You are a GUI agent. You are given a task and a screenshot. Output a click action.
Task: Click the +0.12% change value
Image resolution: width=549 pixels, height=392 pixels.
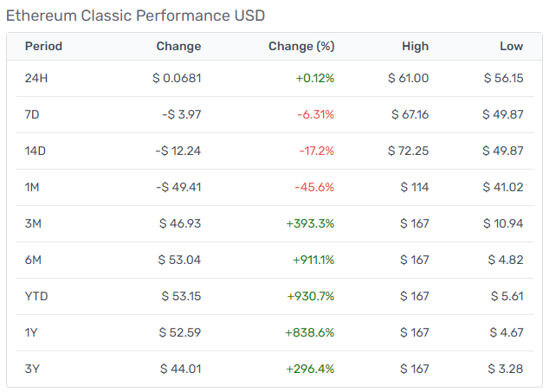pos(315,78)
